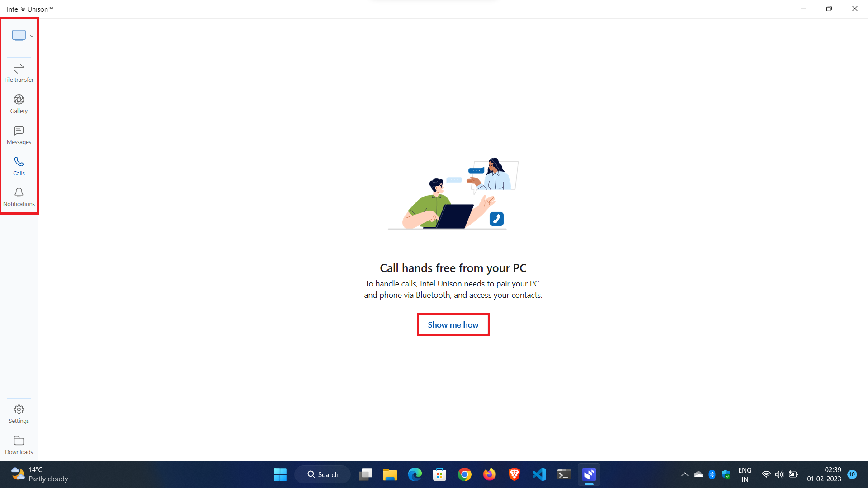Screen dimensions: 868x488
Task: Select the Calls tab in sidebar
Action: point(19,166)
